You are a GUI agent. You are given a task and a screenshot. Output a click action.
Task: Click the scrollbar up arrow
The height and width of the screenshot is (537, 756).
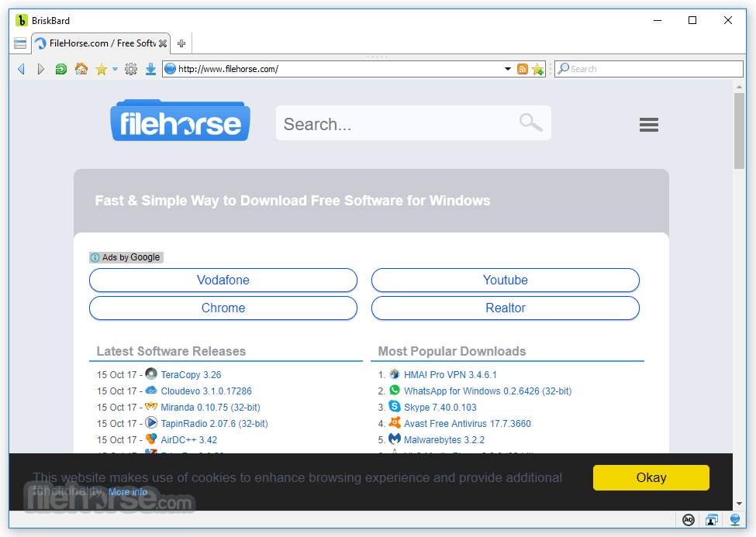[739, 88]
